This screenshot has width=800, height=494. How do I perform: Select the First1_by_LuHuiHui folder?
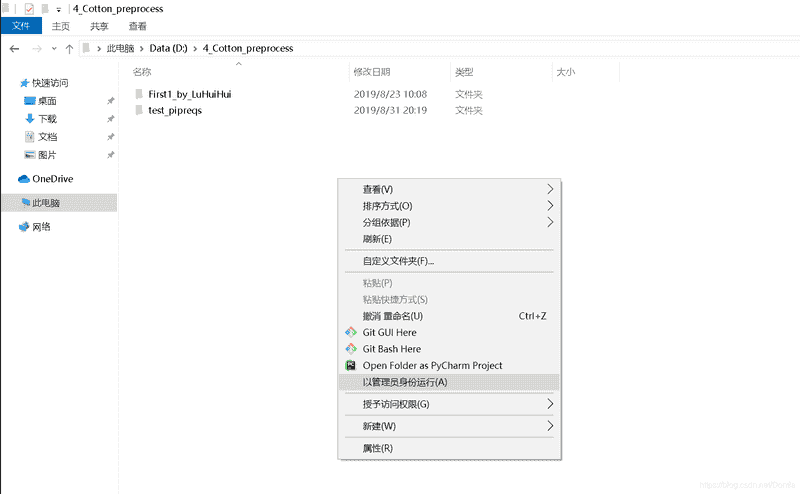(189, 94)
